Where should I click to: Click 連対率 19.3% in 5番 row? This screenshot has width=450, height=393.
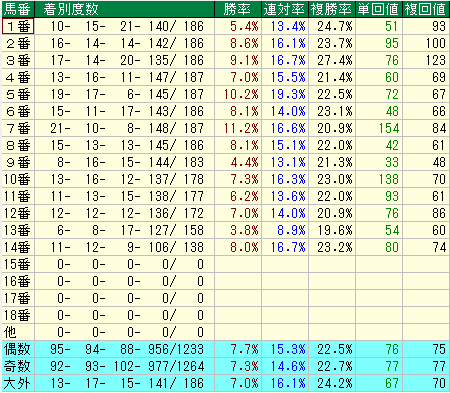[x=288, y=94]
